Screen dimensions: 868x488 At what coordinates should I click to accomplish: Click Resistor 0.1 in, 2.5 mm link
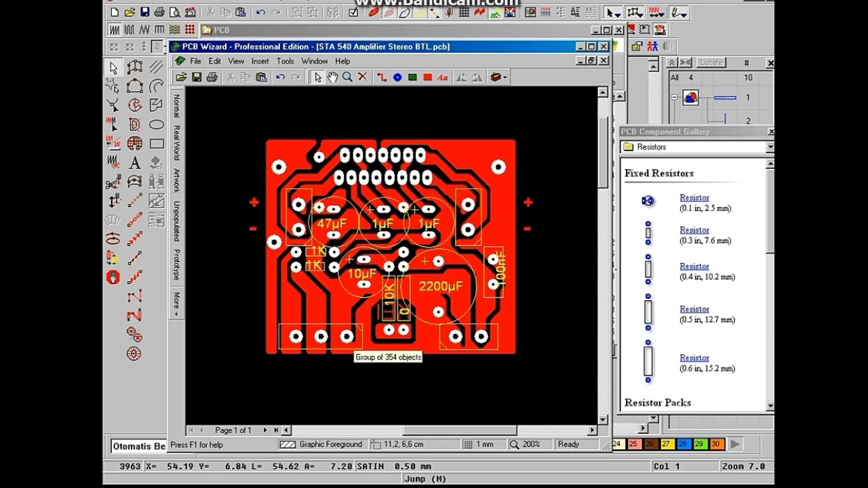(694, 198)
